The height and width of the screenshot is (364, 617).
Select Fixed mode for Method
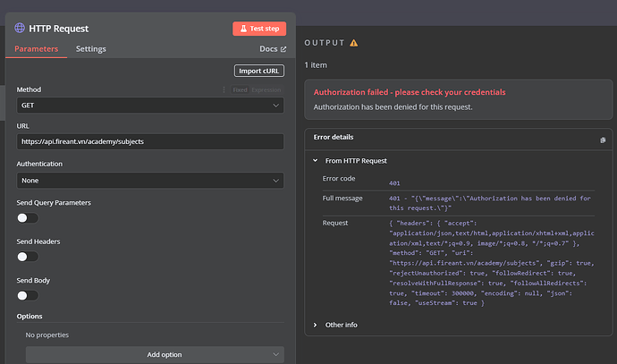pyautogui.click(x=240, y=90)
